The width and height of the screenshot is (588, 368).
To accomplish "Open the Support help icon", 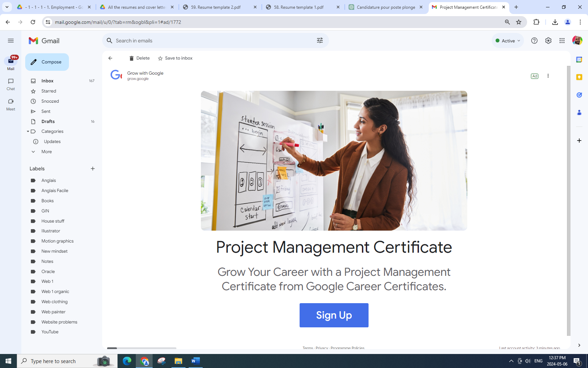I will [x=534, y=41].
